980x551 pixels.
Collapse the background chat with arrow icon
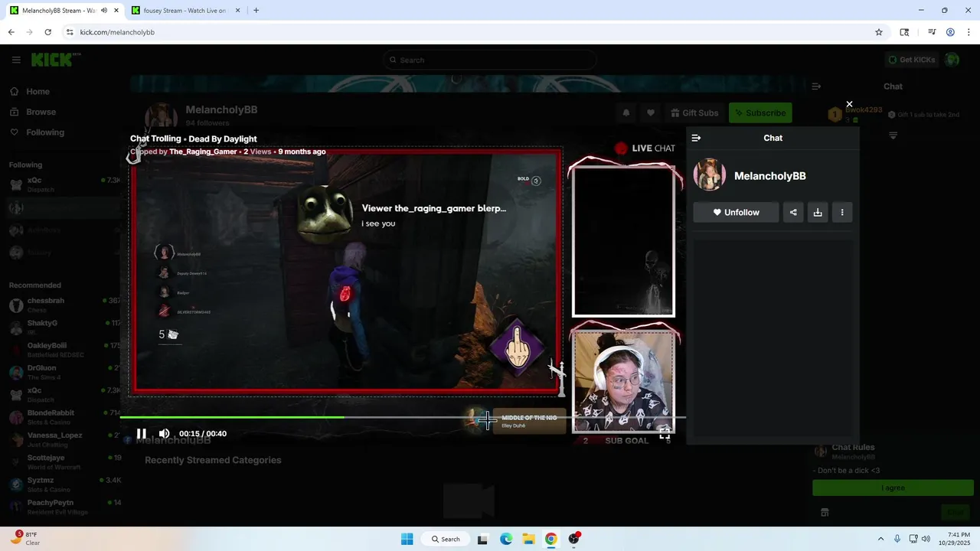click(x=816, y=86)
